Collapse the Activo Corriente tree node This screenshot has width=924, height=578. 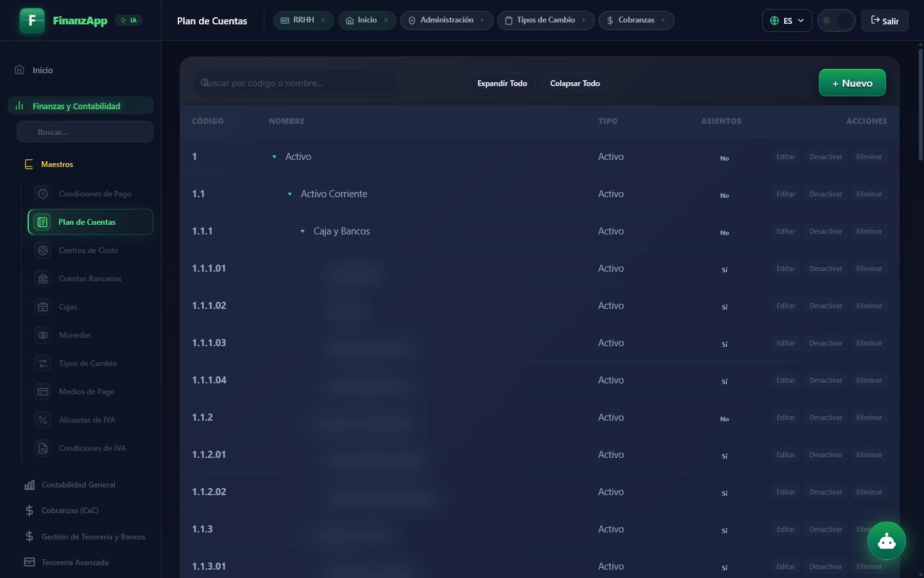coord(289,194)
